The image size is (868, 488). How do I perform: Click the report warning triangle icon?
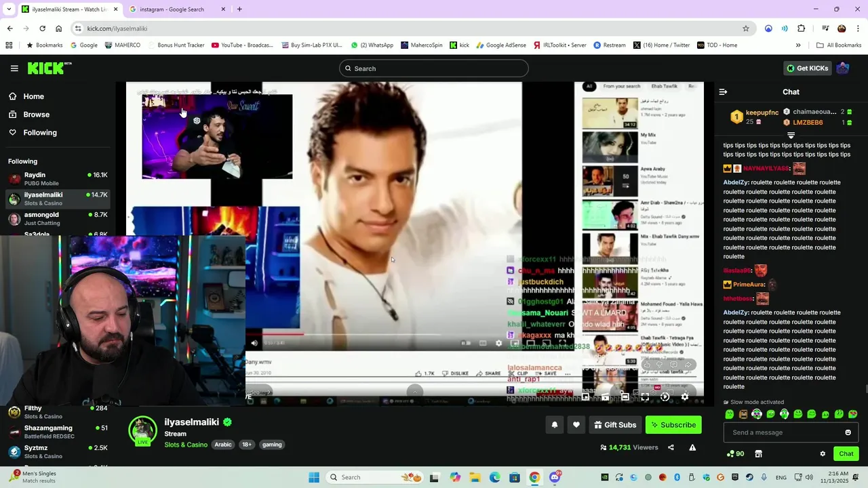point(692,447)
